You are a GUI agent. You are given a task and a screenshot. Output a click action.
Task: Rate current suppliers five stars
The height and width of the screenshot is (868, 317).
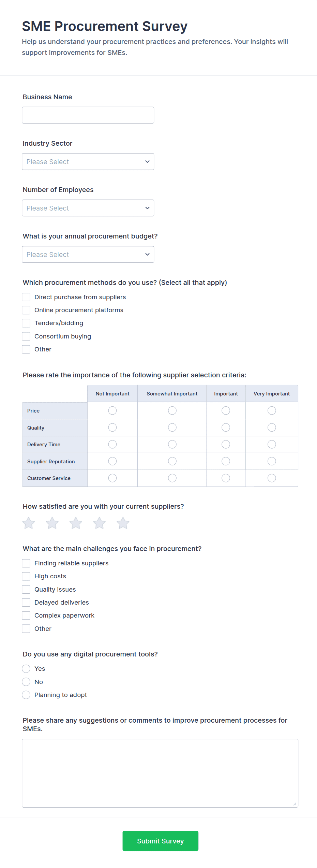[x=123, y=523]
